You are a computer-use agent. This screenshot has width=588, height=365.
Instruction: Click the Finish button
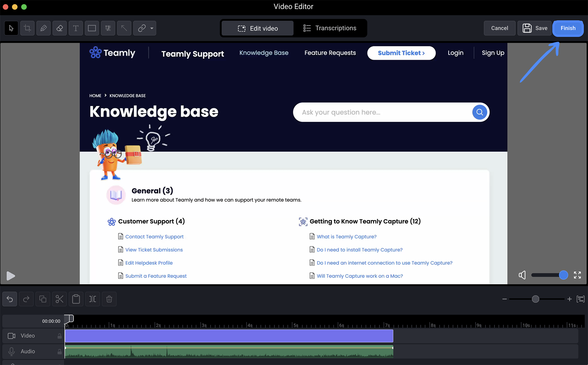tap(568, 28)
